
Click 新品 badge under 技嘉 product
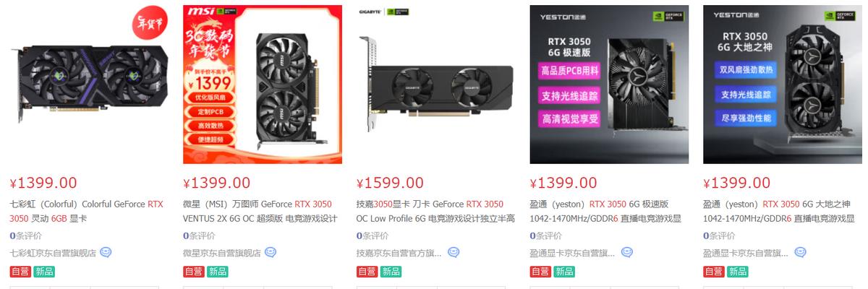click(391, 272)
